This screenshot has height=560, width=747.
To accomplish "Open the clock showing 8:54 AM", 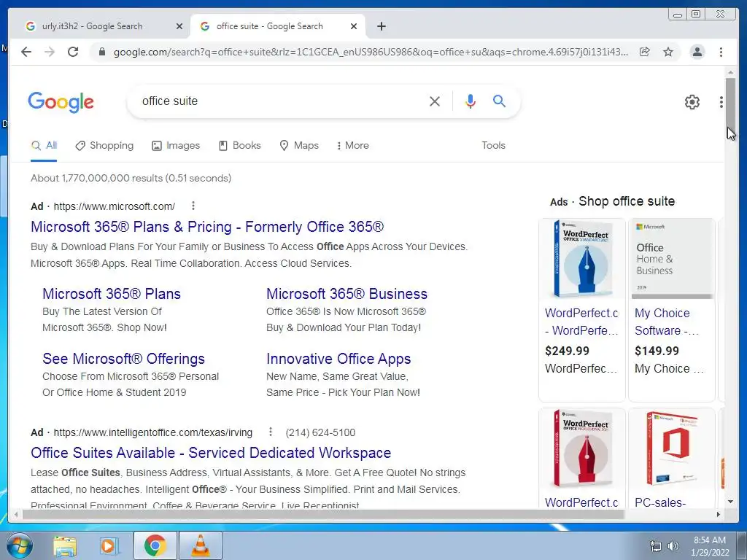I will coord(709,545).
